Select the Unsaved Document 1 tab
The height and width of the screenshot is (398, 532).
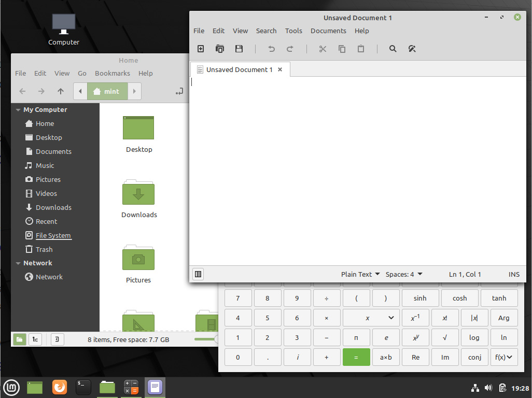click(239, 69)
